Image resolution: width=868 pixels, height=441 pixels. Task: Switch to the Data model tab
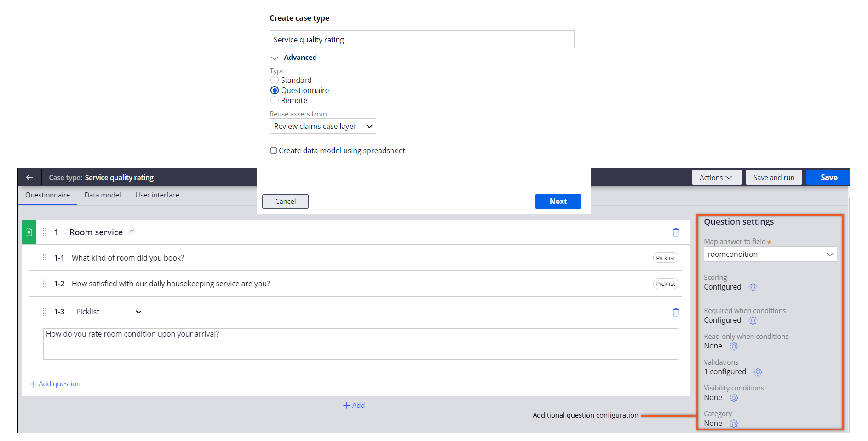pyautogui.click(x=103, y=195)
